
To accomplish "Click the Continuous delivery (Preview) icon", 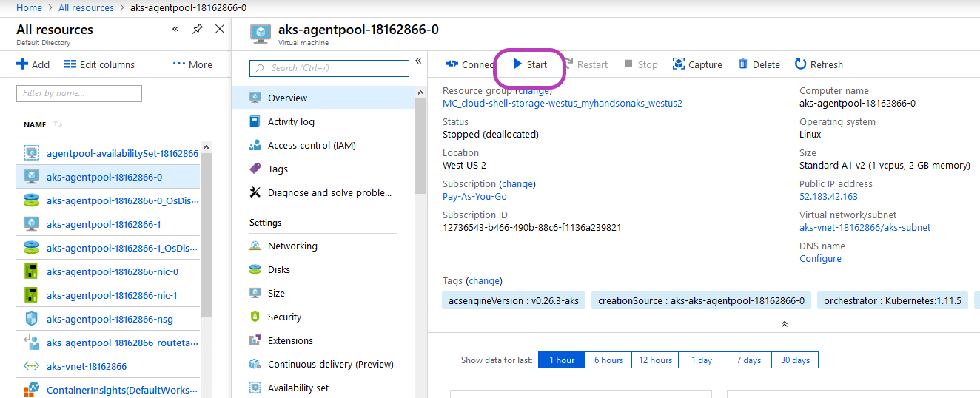I will coord(255,364).
